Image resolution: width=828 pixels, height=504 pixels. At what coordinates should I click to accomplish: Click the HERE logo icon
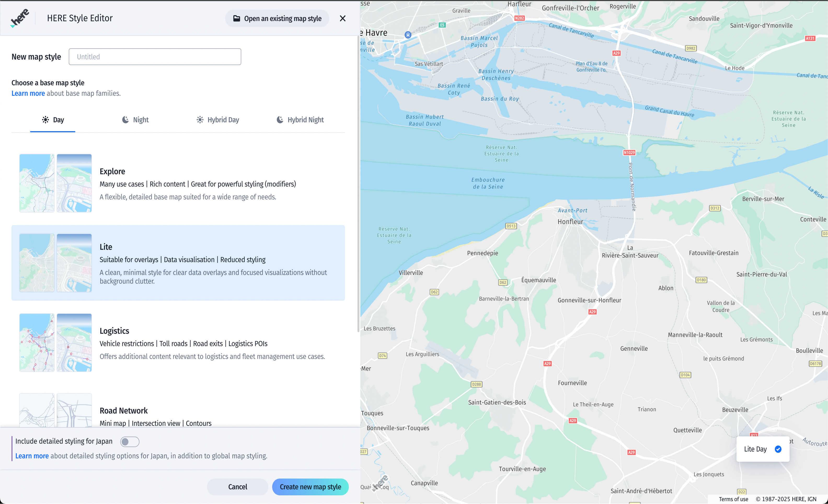point(20,18)
